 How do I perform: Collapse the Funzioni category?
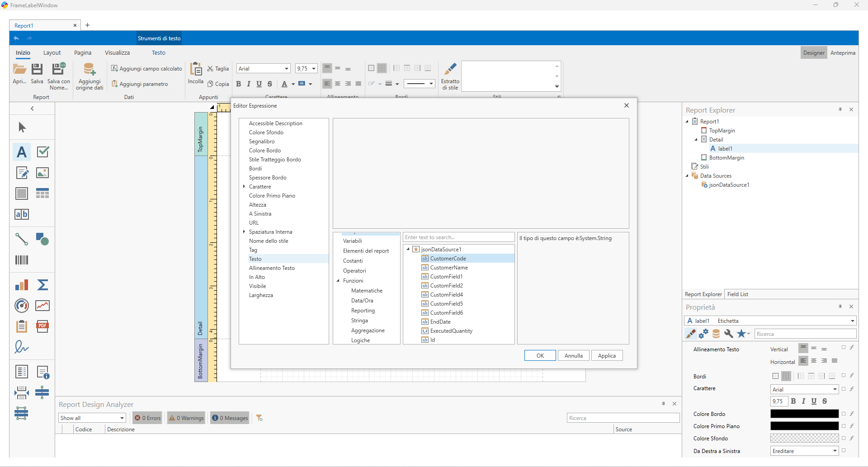338,281
